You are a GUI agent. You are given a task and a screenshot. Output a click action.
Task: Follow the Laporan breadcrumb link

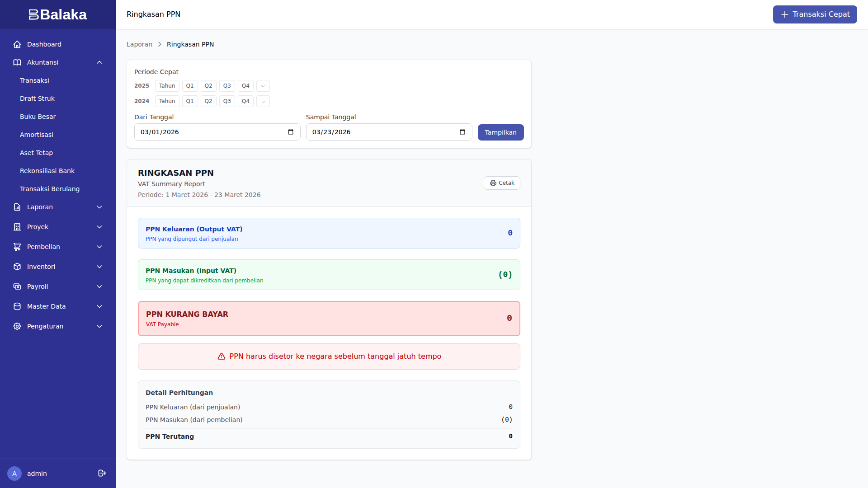coord(139,44)
